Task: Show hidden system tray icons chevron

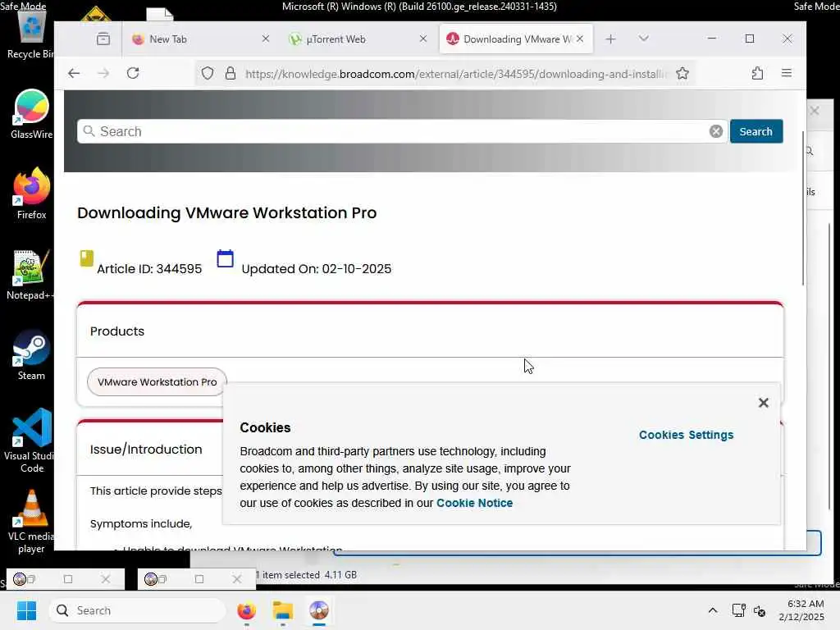Action: click(713, 610)
